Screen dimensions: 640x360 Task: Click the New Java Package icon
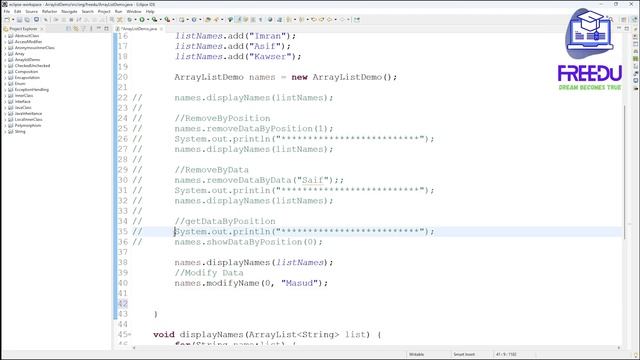coord(182,20)
